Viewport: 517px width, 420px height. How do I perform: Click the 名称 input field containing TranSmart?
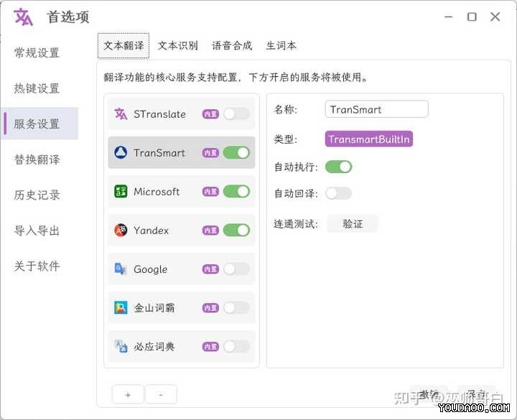pyautogui.click(x=376, y=109)
